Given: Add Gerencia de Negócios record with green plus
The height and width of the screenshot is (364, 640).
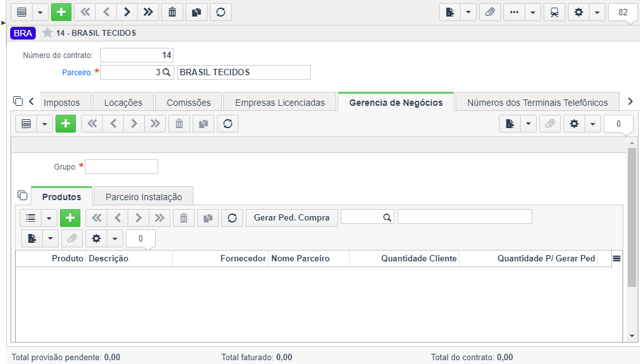Looking at the screenshot, I should pyautogui.click(x=66, y=124).
